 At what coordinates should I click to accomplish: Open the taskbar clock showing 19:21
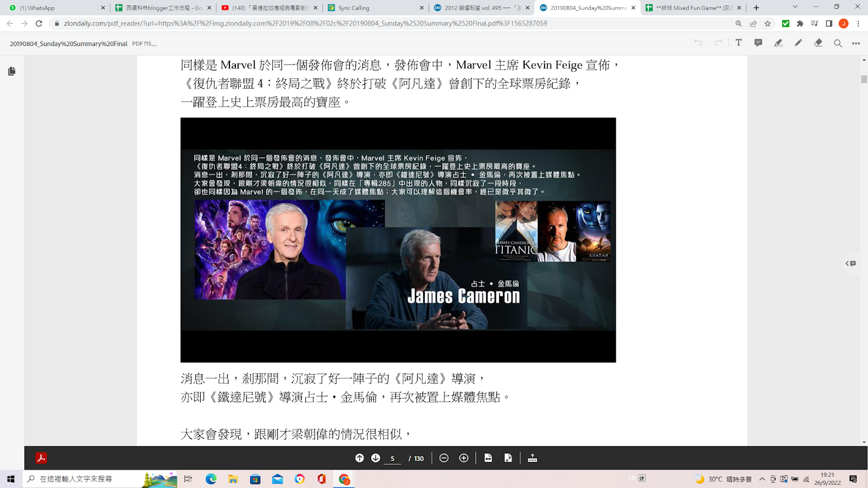[827, 479]
